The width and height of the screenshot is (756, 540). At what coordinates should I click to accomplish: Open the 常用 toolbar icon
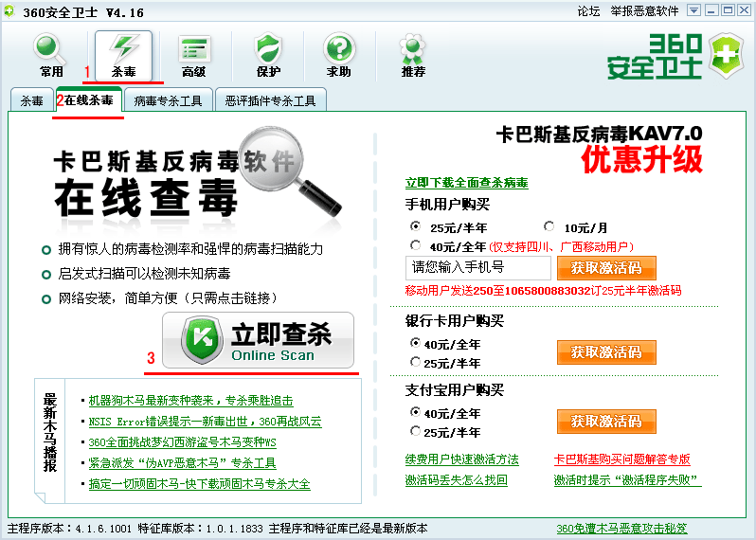click(51, 56)
